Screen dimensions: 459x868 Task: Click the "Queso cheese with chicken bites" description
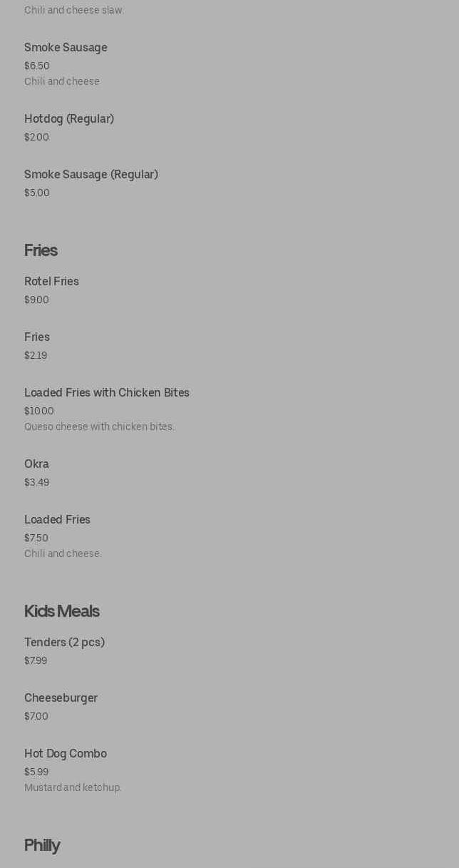click(99, 427)
